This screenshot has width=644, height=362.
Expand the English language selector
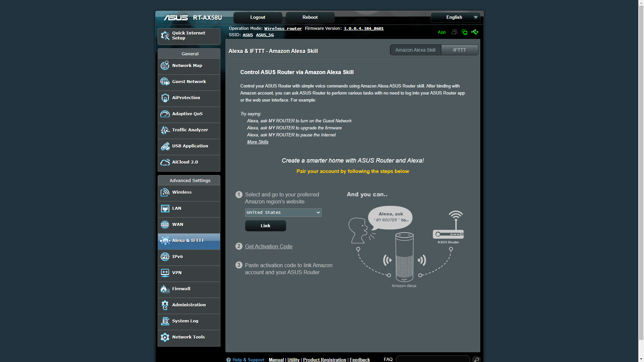455,17
